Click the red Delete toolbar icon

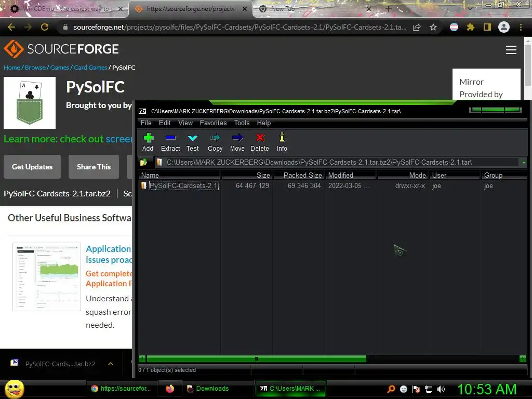(x=260, y=142)
